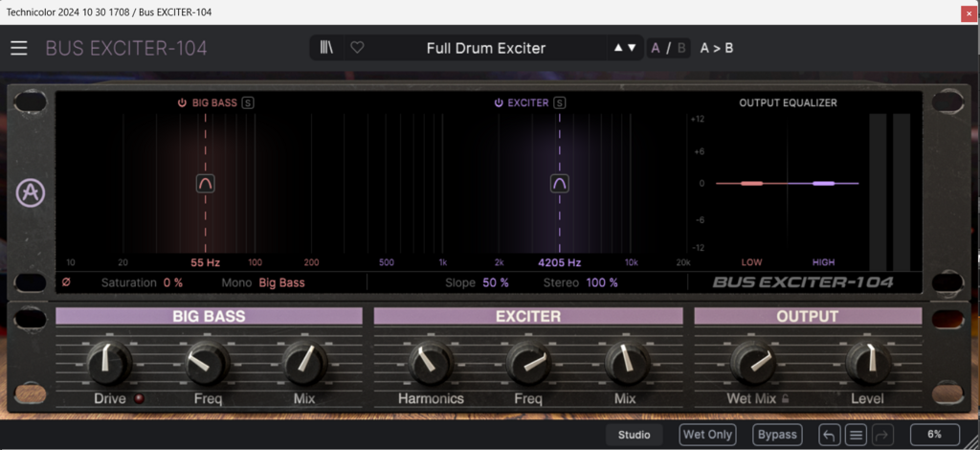This screenshot has width=980, height=450.
Task: Undo the last change
Action: click(830, 435)
